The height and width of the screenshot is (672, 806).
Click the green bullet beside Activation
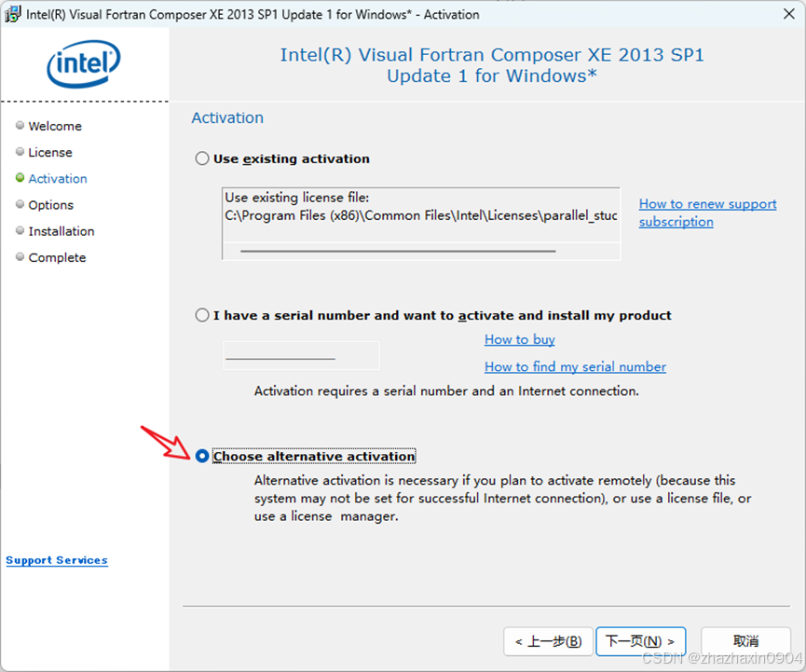tap(20, 177)
